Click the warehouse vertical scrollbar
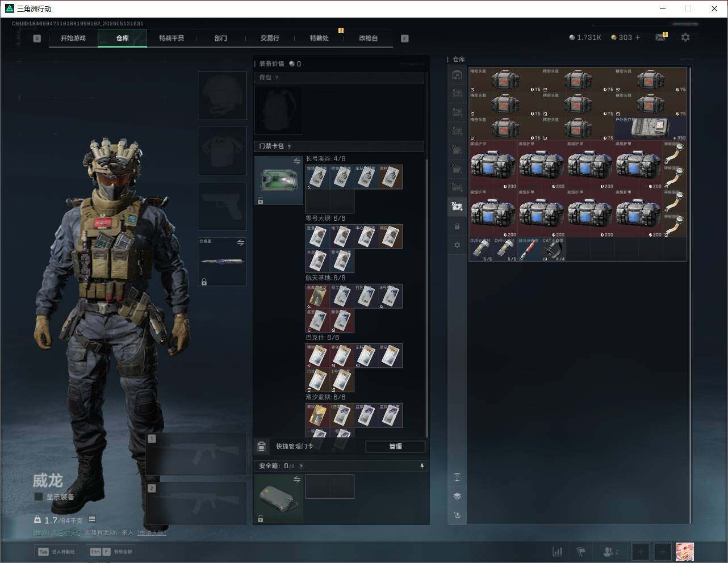Image resolution: width=728 pixels, height=563 pixels. 690,295
